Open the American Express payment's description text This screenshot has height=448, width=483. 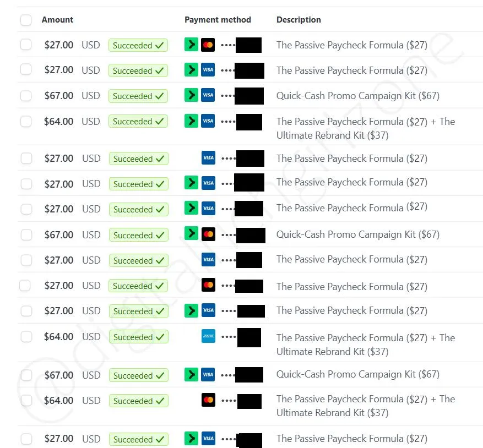[365, 344]
